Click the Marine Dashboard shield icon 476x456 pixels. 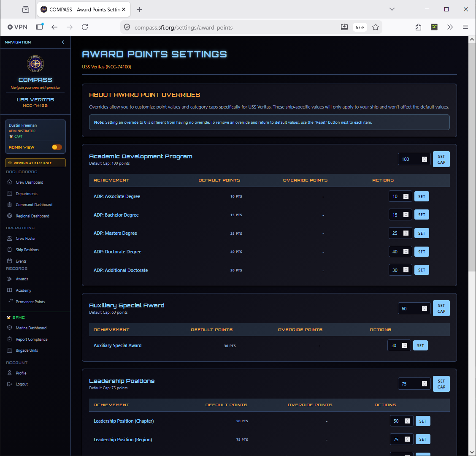(9, 328)
